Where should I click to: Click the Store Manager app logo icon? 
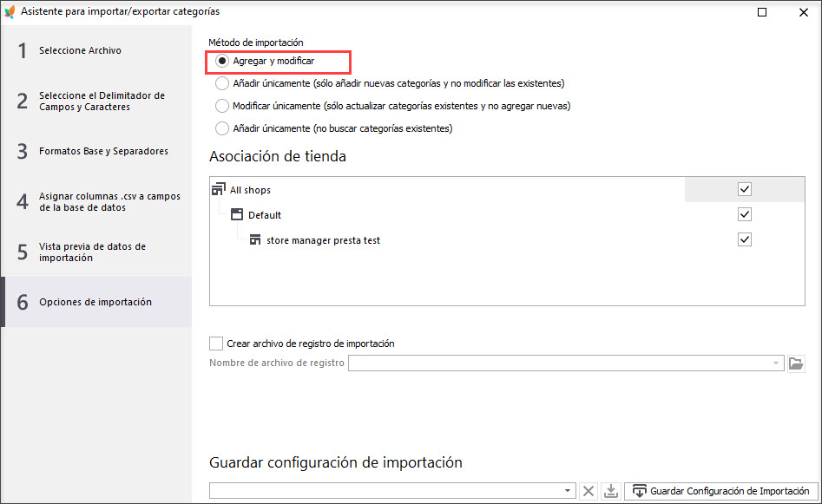pyautogui.click(x=10, y=11)
